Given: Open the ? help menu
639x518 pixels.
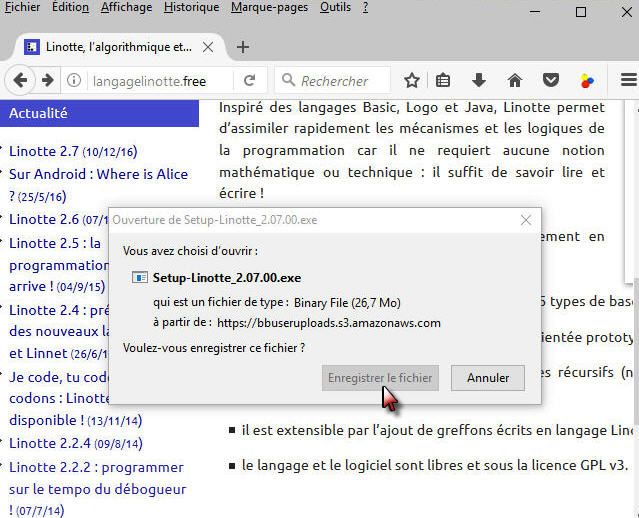Looking at the screenshot, I should 365,7.
